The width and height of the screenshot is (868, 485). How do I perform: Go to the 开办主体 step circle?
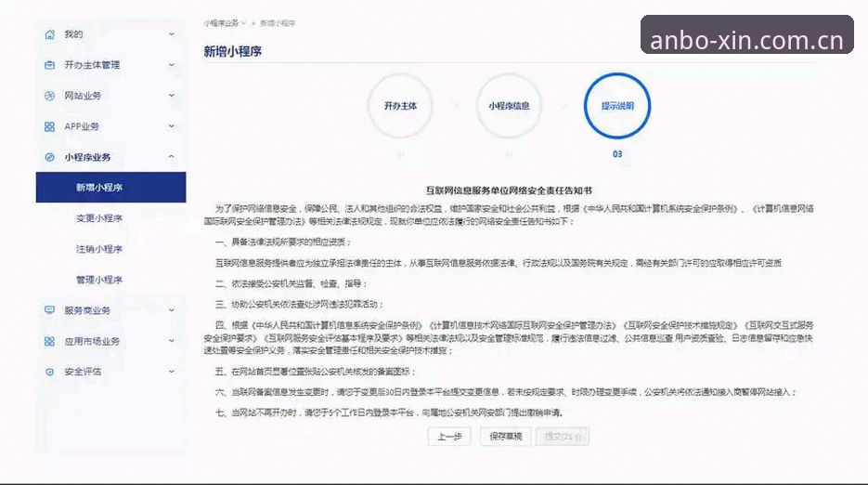(400, 106)
